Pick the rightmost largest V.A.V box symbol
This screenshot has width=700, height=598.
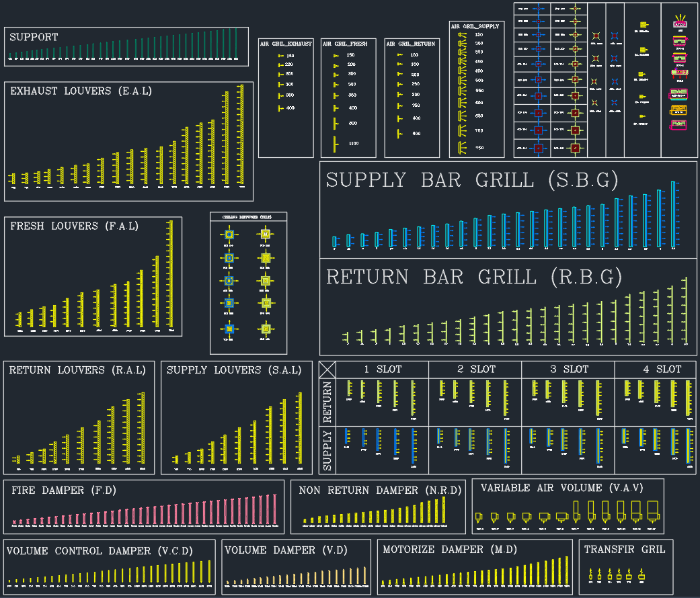pos(653,511)
